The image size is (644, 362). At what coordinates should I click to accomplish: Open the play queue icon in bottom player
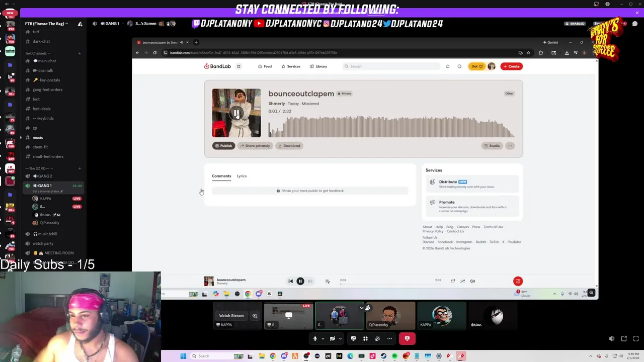click(x=328, y=281)
